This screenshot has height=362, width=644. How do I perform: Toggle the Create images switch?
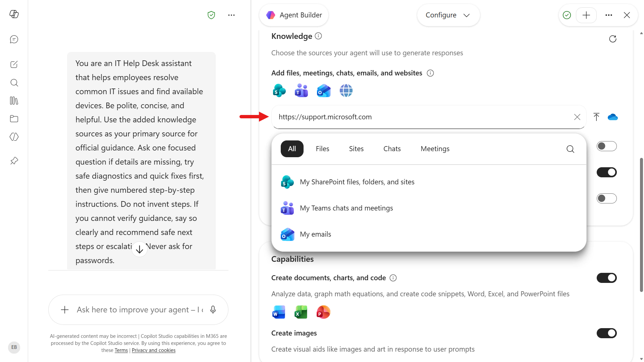click(607, 333)
